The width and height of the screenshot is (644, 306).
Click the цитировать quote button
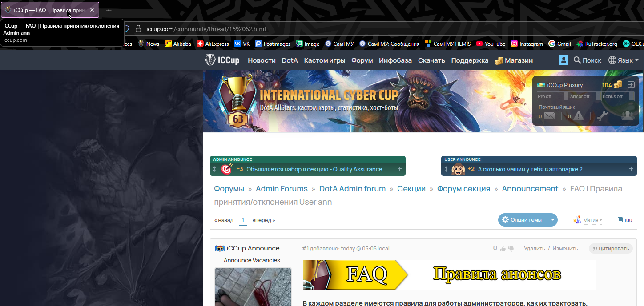pyautogui.click(x=611, y=249)
